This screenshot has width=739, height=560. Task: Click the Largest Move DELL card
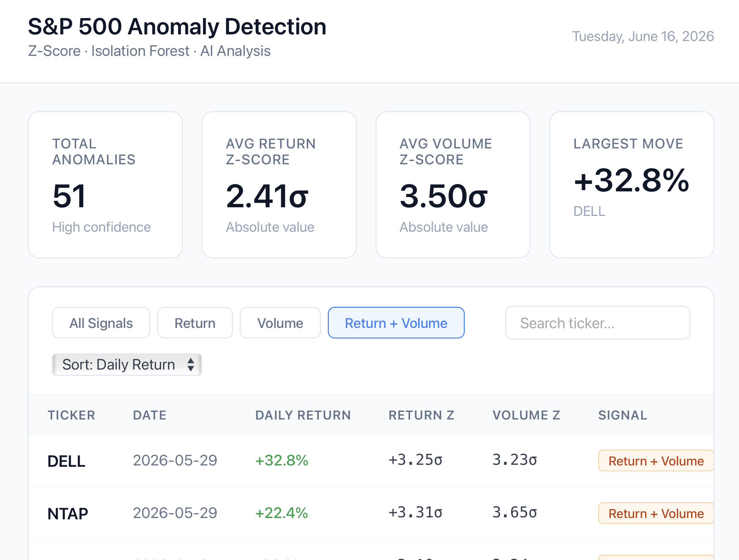(x=631, y=185)
